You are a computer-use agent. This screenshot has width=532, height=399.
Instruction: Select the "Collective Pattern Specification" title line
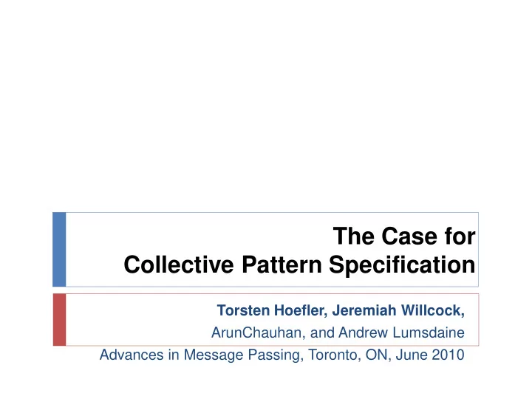(x=299, y=265)
